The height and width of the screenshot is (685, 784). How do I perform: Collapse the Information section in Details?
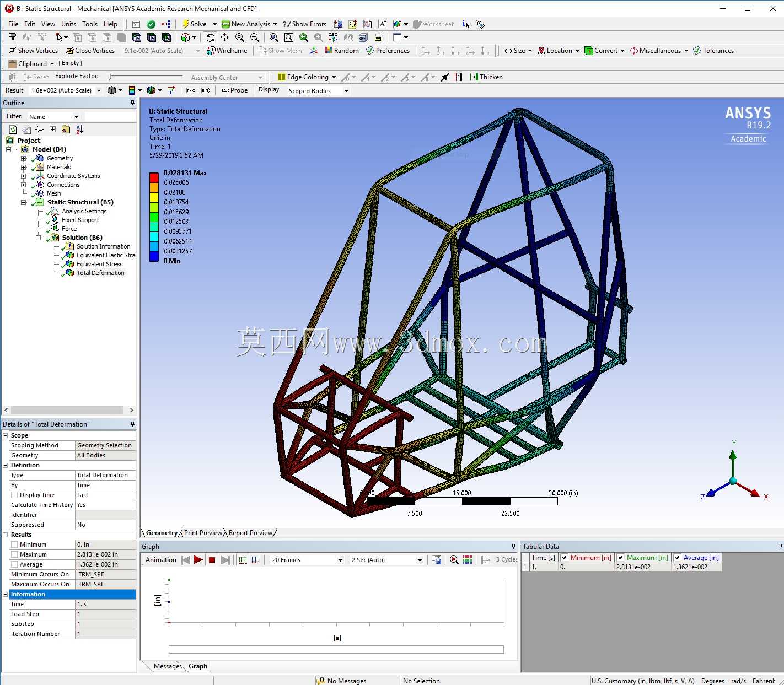tap(6, 594)
